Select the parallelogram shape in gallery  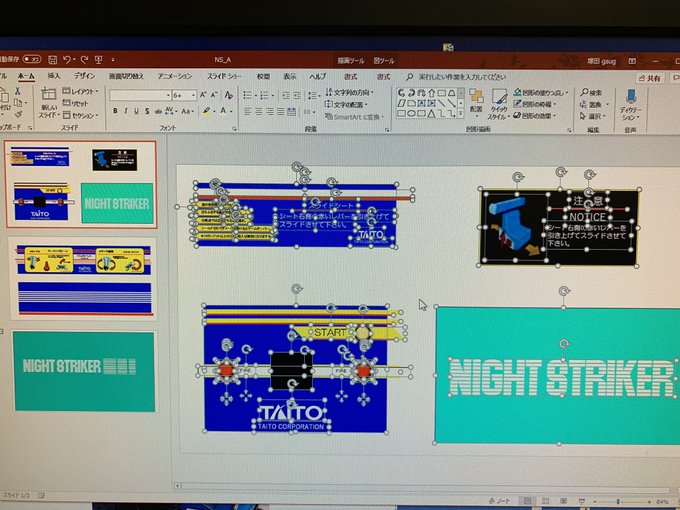(402, 103)
